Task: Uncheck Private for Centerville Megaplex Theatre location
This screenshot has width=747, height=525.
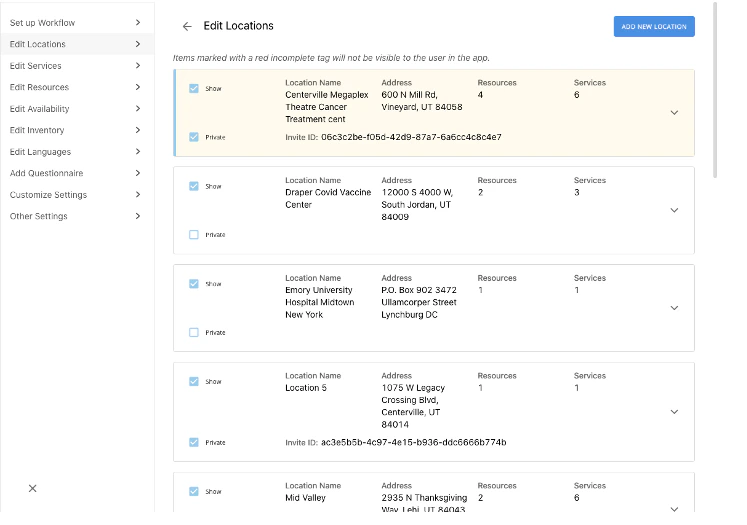Action: [194, 137]
